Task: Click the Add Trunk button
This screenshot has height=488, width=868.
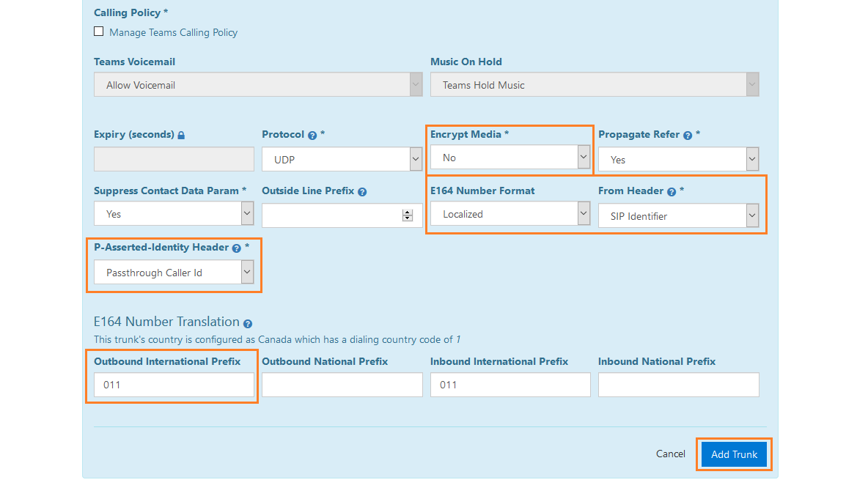Action: 734,454
